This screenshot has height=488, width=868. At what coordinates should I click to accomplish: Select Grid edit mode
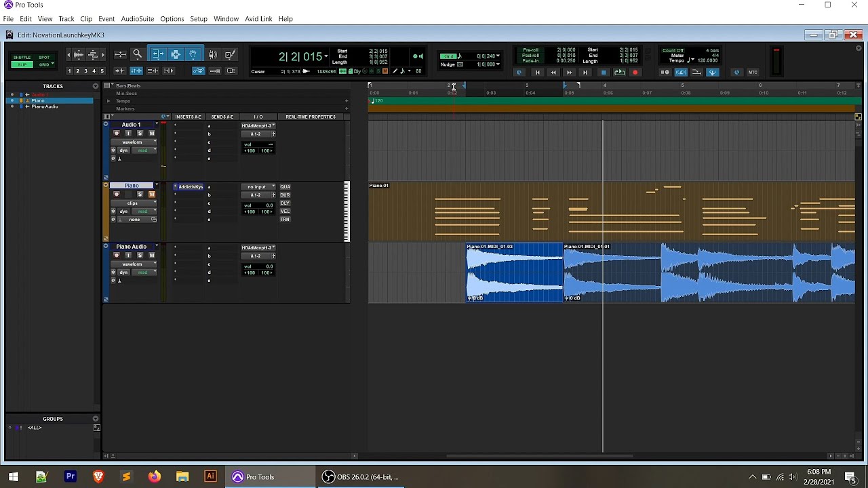coord(44,64)
